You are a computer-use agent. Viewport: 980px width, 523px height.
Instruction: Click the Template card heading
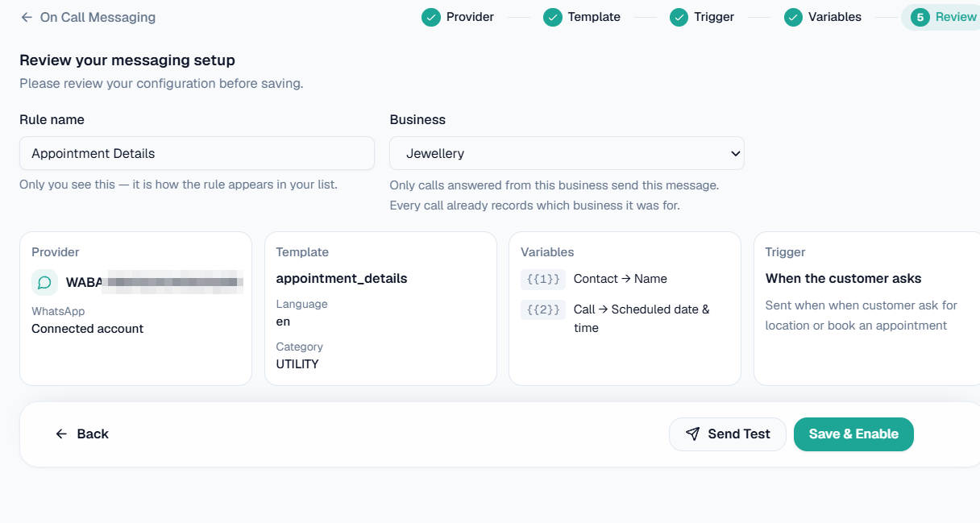click(x=302, y=252)
